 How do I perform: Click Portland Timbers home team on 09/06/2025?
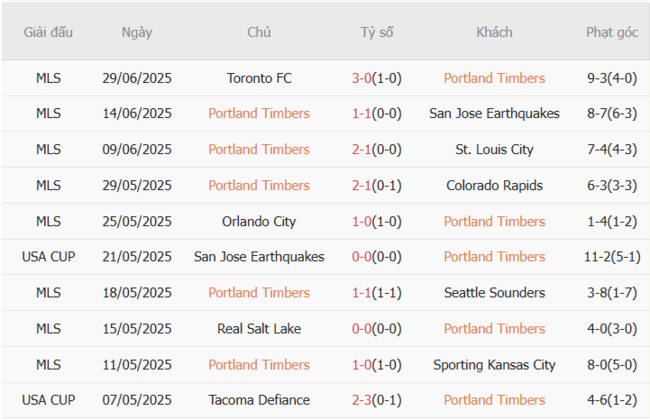click(259, 150)
